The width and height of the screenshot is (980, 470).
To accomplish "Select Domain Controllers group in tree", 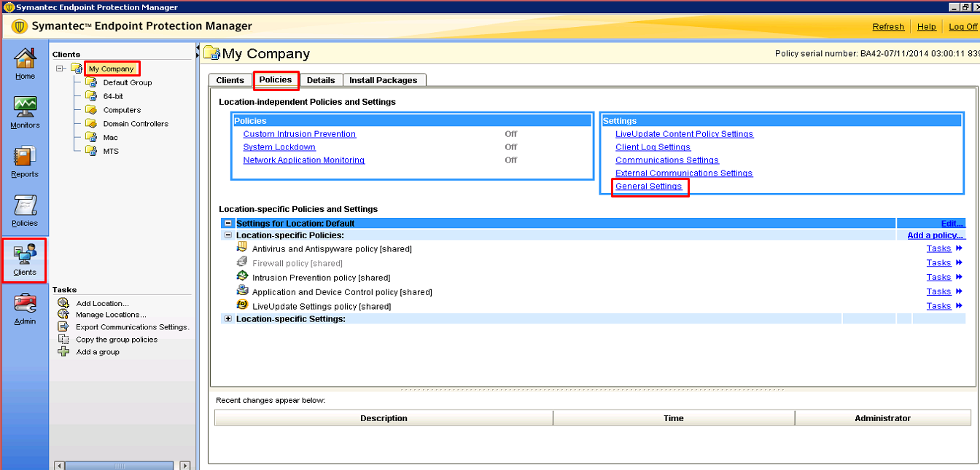I will click(x=135, y=124).
